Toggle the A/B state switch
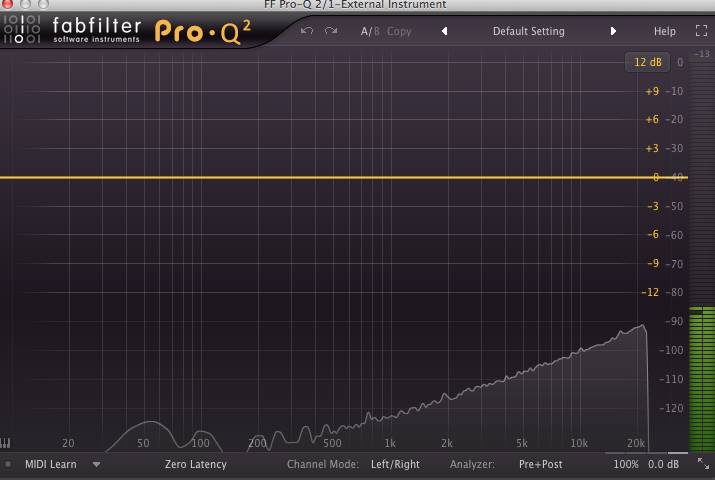Viewport: 715px width, 480px height. point(370,31)
